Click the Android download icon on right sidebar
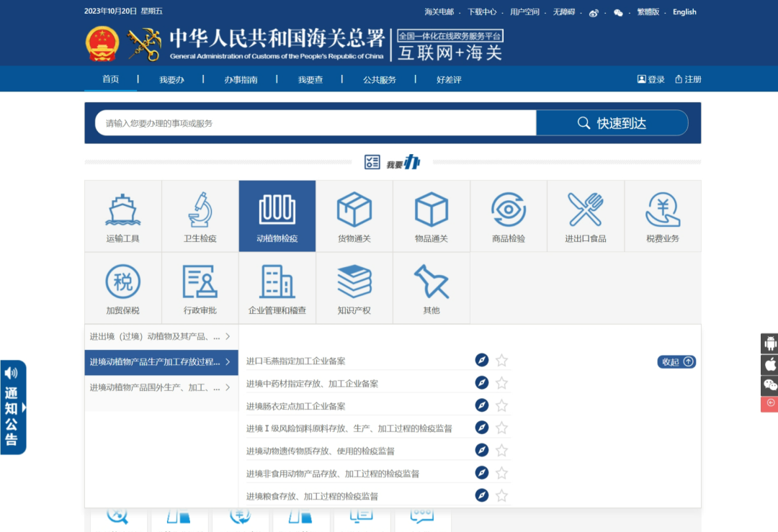Screen dimensions: 778x532 pos(769,343)
